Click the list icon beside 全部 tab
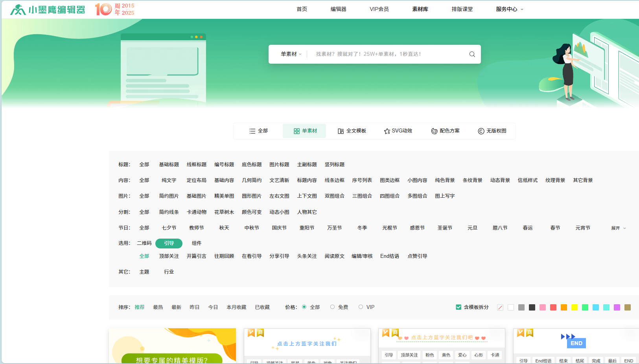 (x=252, y=131)
